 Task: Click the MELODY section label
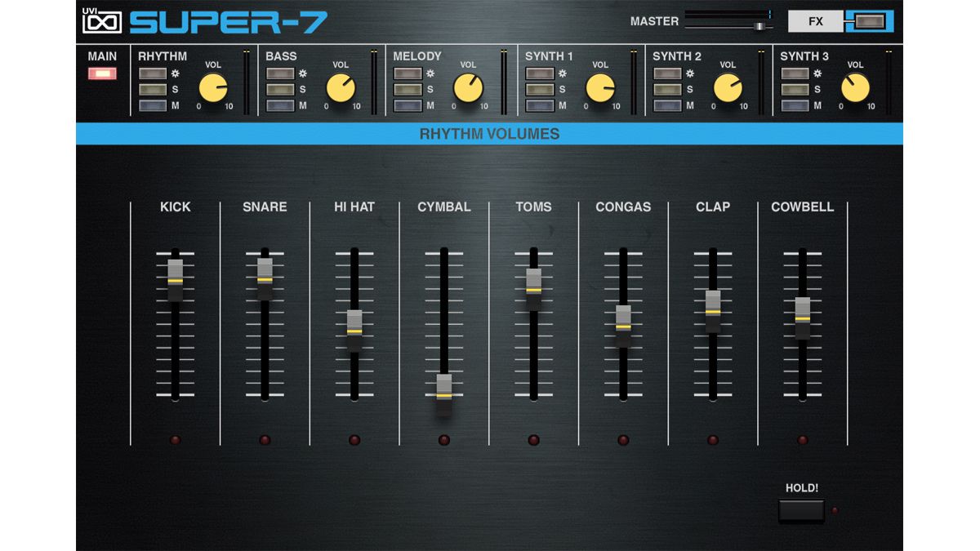[x=417, y=56]
